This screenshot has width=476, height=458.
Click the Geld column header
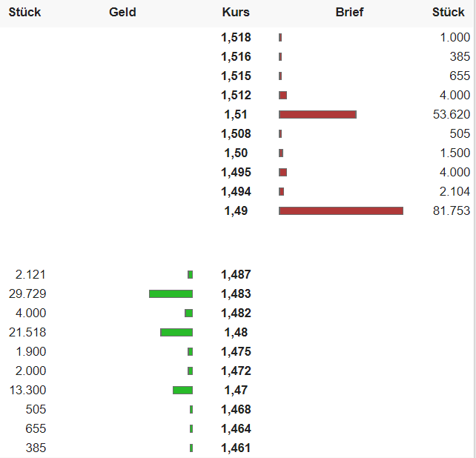point(122,13)
